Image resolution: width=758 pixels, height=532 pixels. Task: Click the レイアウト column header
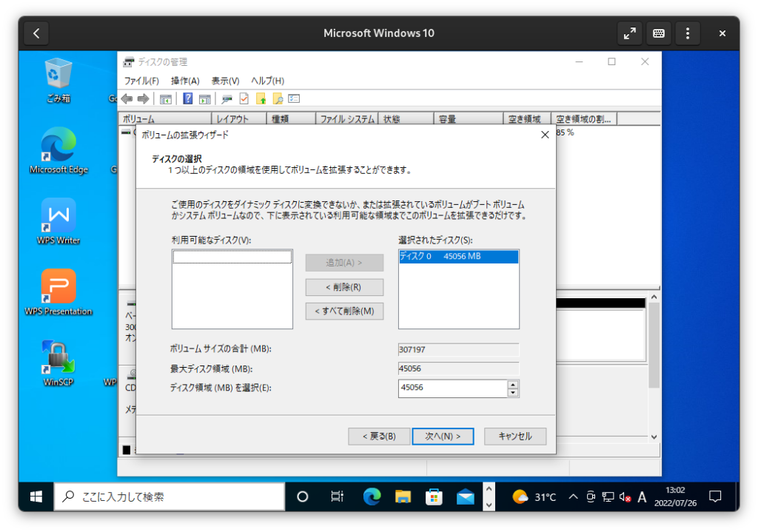click(x=239, y=119)
